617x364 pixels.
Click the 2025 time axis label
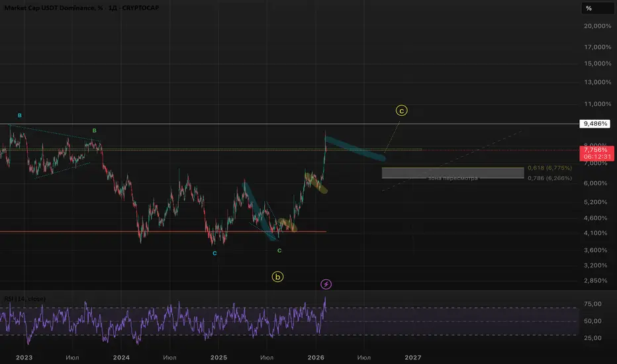(x=218, y=357)
